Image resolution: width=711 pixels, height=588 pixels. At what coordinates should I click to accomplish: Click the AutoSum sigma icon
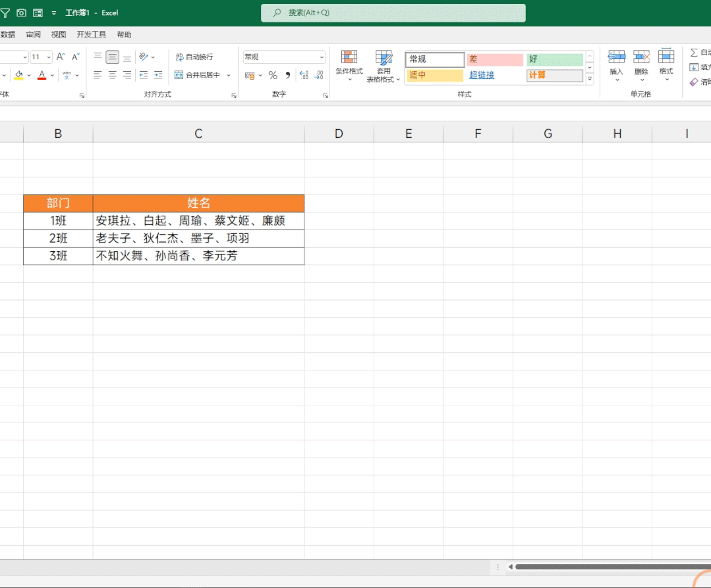[695, 53]
